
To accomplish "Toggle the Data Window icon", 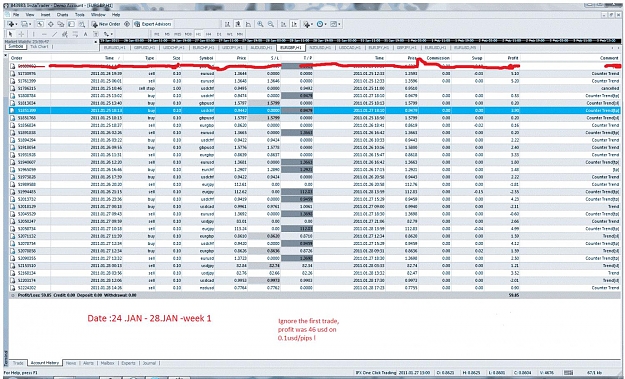I will tap(51, 24).
